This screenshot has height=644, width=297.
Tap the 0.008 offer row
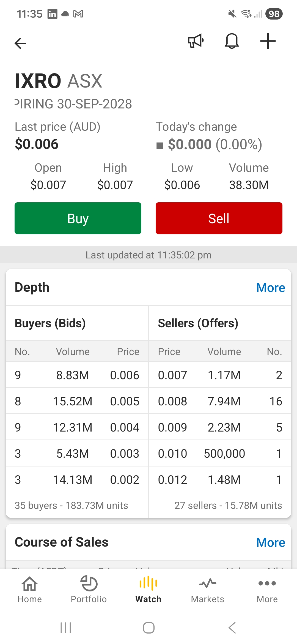click(x=220, y=401)
